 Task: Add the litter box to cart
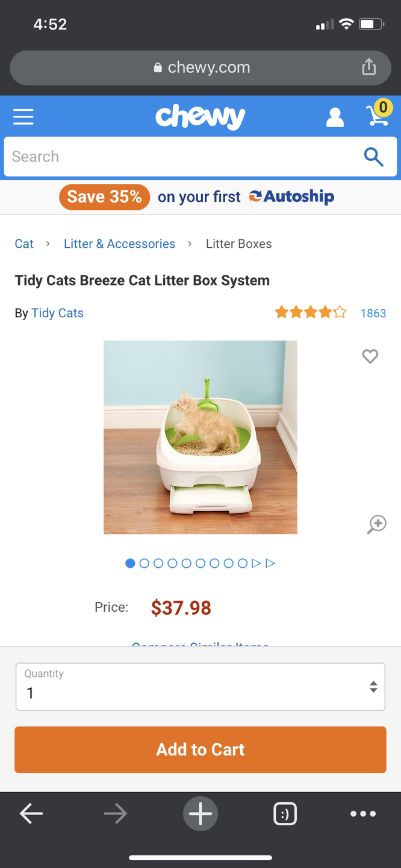200,749
